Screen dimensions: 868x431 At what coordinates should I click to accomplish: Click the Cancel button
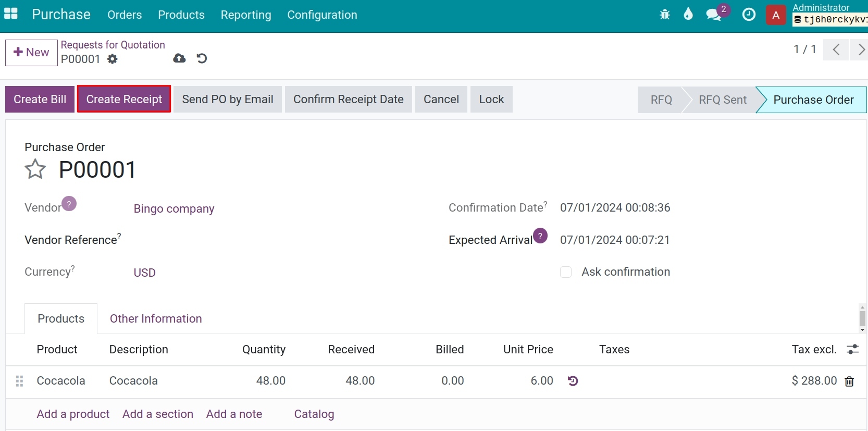click(441, 99)
